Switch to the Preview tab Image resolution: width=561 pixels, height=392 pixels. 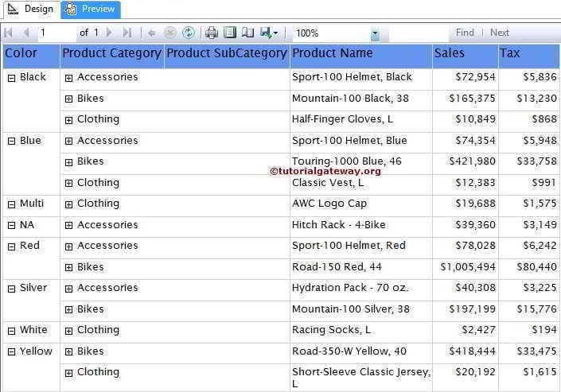click(x=91, y=9)
